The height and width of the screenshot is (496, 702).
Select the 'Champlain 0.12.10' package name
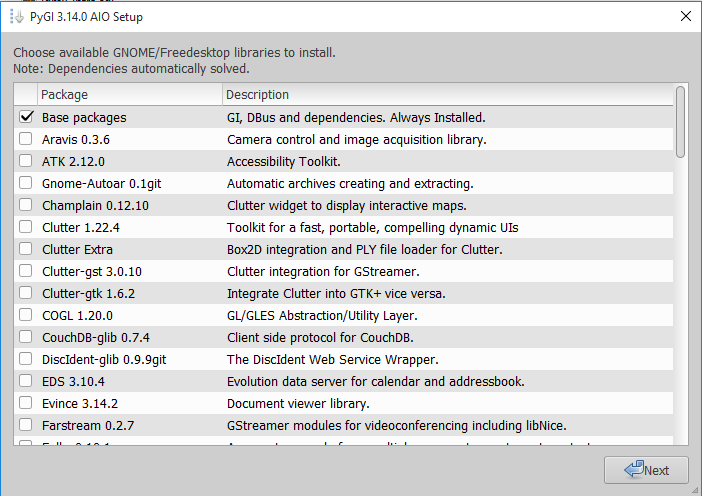click(95, 206)
